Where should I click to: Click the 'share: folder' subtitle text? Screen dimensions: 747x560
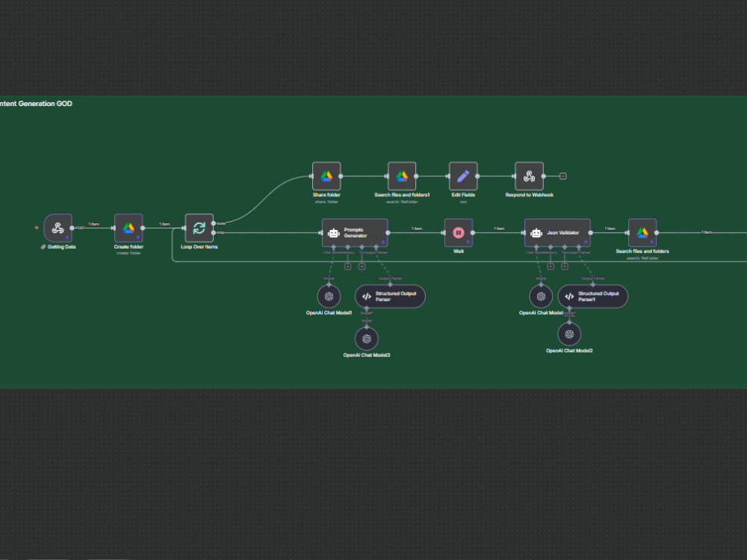coord(326,202)
